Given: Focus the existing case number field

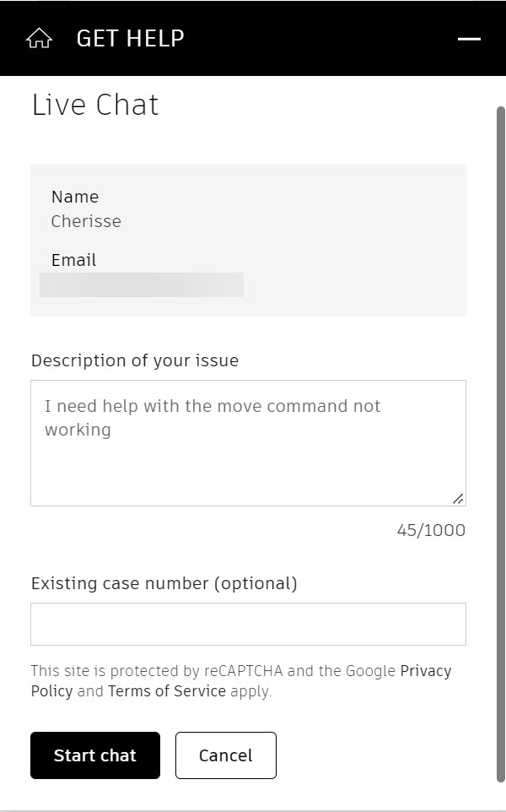Looking at the screenshot, I should 248,624.
